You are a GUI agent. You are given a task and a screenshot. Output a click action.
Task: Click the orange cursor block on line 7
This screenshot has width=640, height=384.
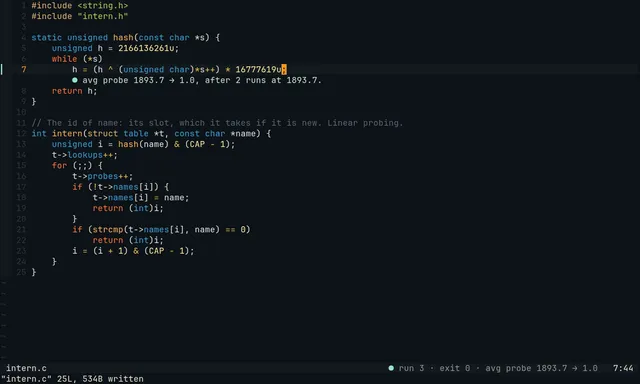pyautogui.click(x=284, y=69)
